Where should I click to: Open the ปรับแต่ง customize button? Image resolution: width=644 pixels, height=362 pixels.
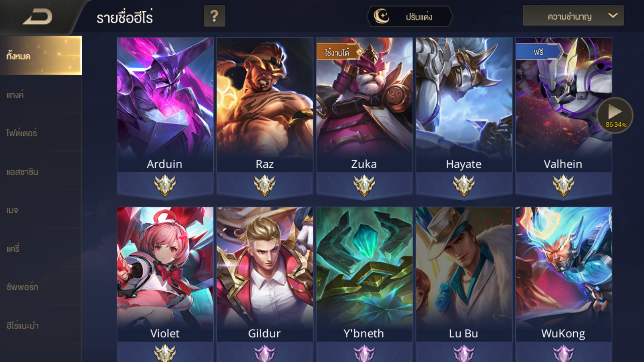coord(410,16)
